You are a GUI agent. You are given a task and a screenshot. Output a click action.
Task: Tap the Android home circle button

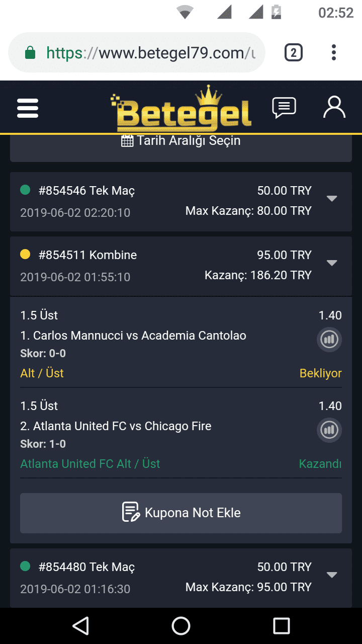coord(181,626)
